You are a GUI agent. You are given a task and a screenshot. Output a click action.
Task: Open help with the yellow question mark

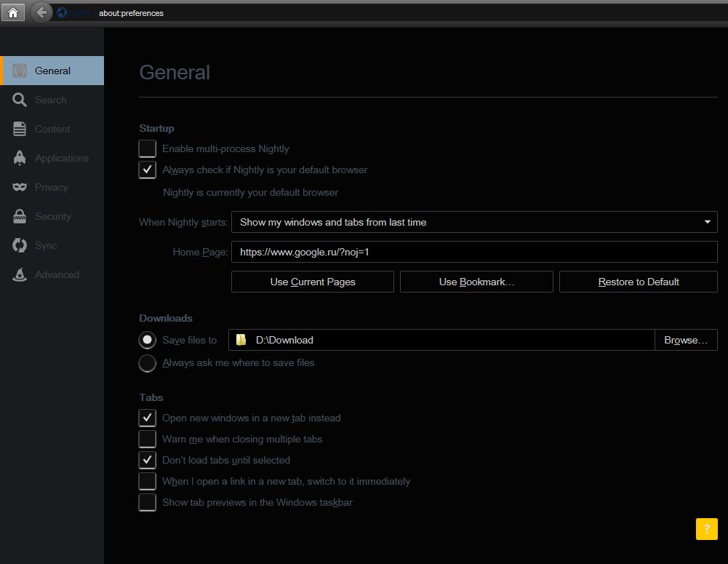pos(707,529)
